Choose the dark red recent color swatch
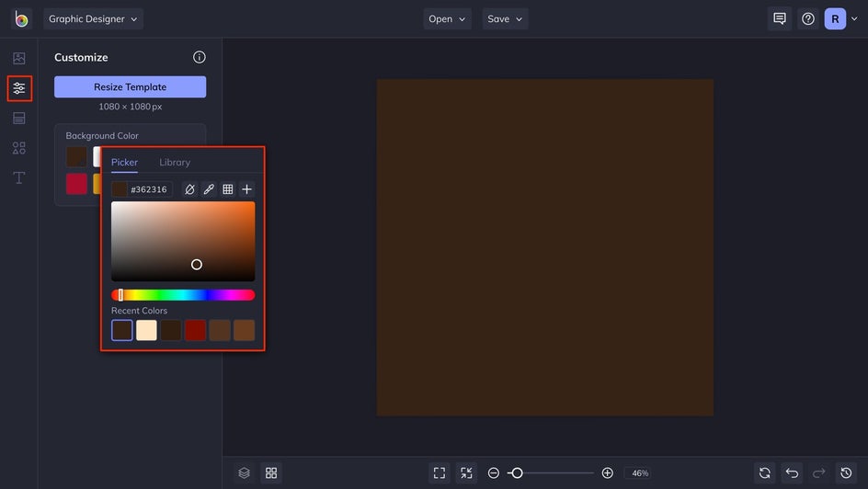This screenshot has height=489, width=868. pyautogui.click(x=195, y=330)
